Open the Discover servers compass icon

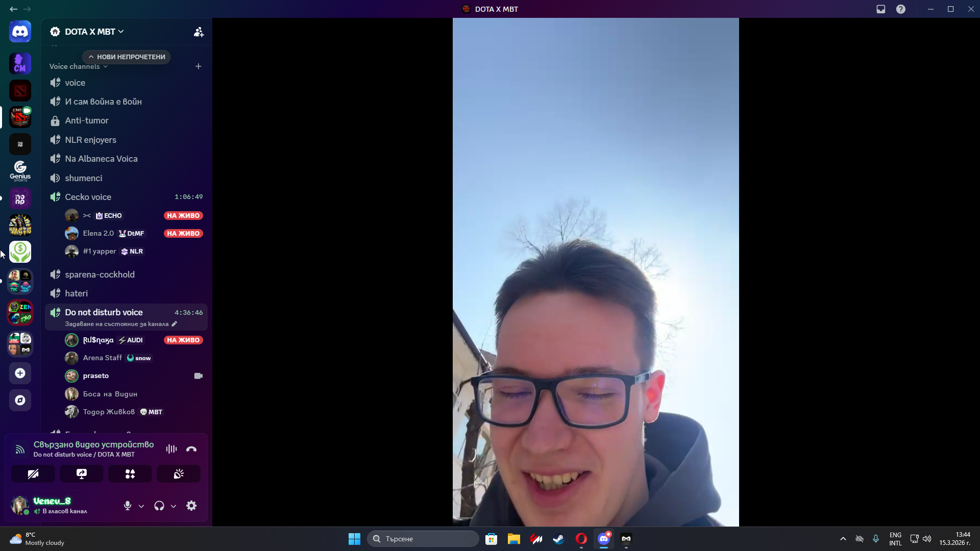coord(20,400)
